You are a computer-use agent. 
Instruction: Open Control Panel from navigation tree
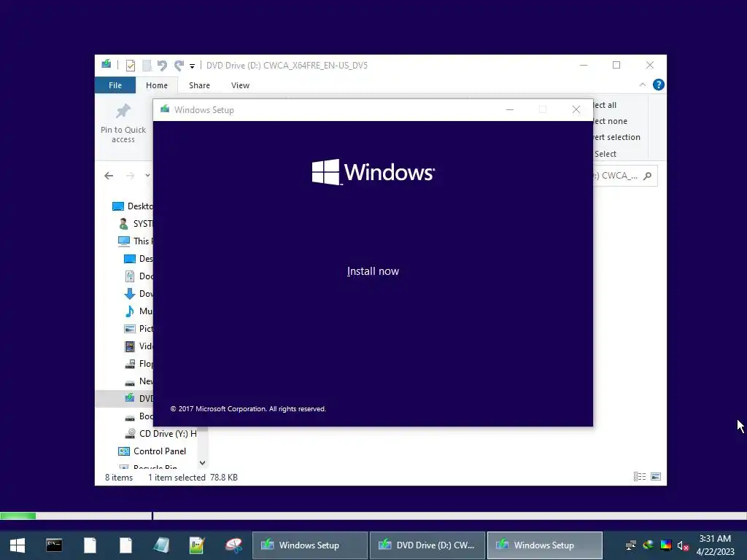point(152,451)
